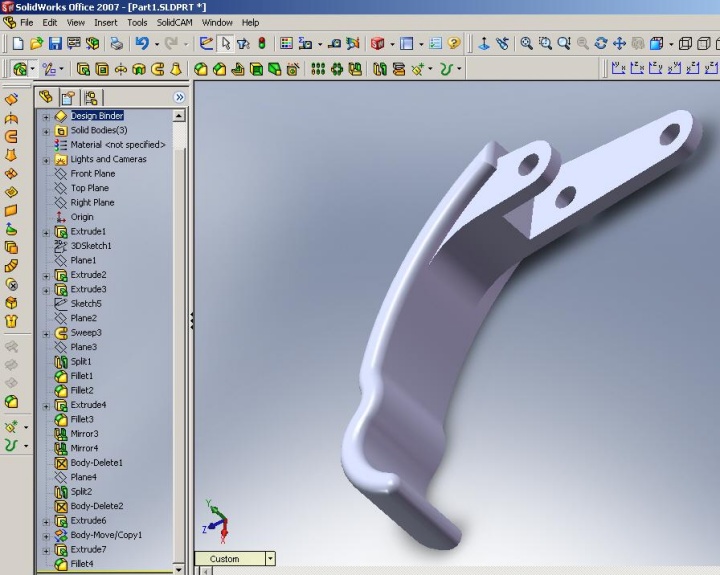This screenshot has width=720, height=575.
Task: Select the Fillet2 feature
Action: click(81, 390)
